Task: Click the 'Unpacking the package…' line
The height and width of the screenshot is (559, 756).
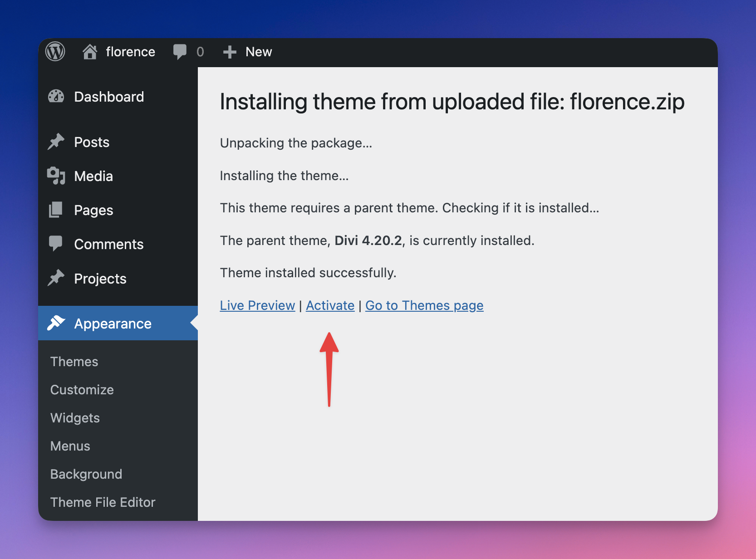Action: (296, 143)
